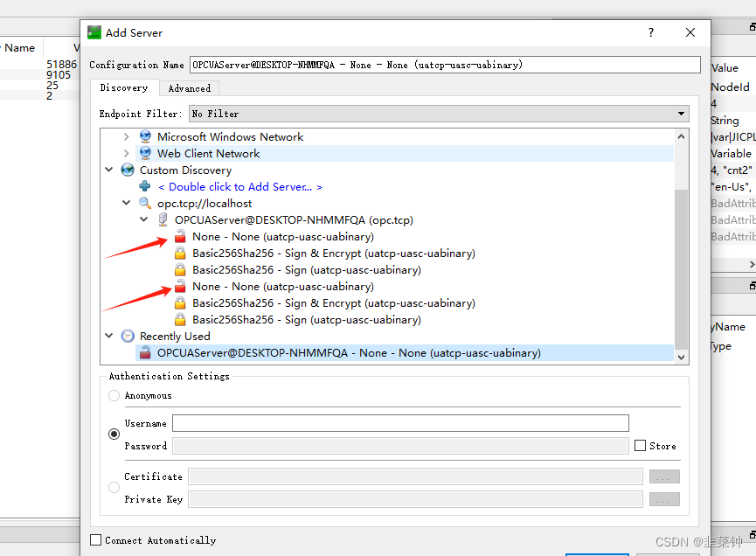The image size is (756, 556).
Task: Click the Microsoft Windows Network globe icon
Action: 145,136
